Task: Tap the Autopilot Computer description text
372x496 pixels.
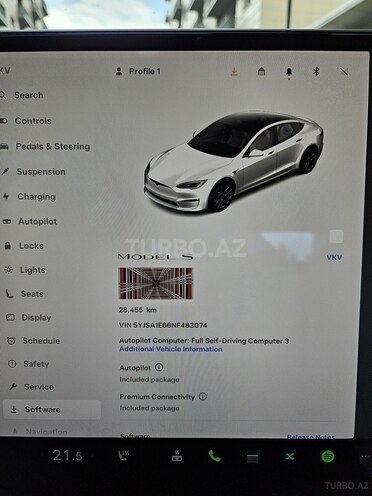Action: click(x=204, y=341)
